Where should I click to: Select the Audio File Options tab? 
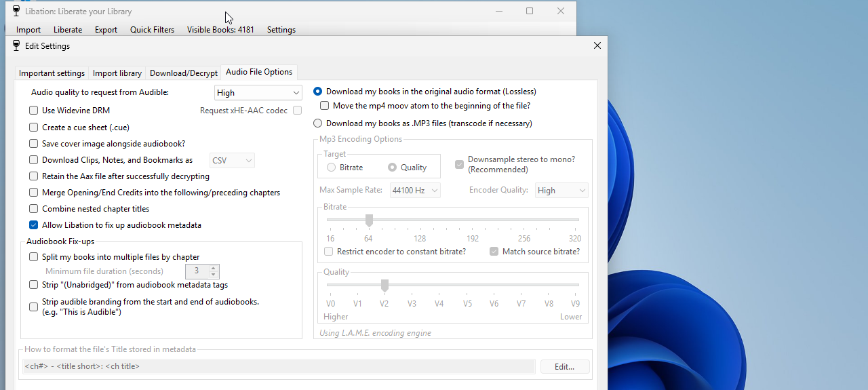click(259, 72)
